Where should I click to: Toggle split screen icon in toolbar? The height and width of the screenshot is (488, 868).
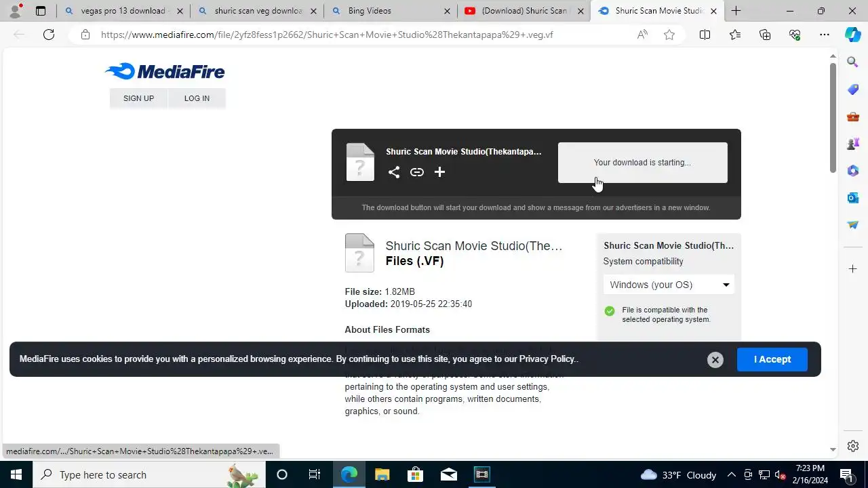(705, 35)
